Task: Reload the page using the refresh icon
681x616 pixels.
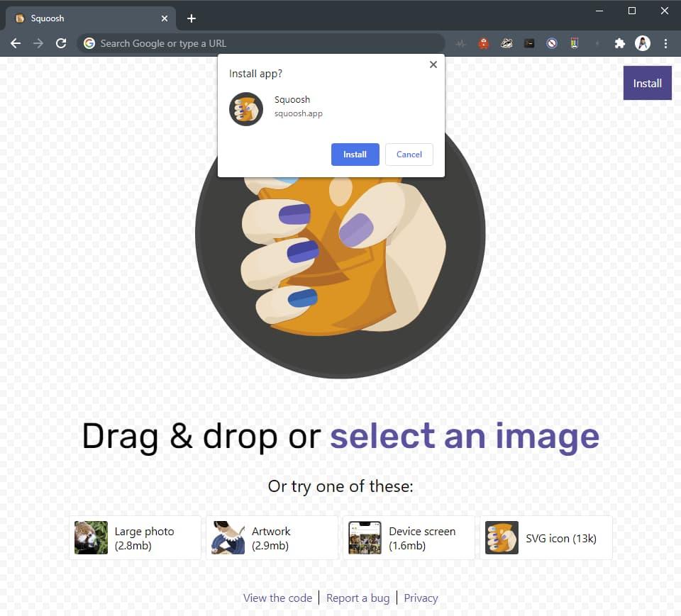Action: pos(61,43)
